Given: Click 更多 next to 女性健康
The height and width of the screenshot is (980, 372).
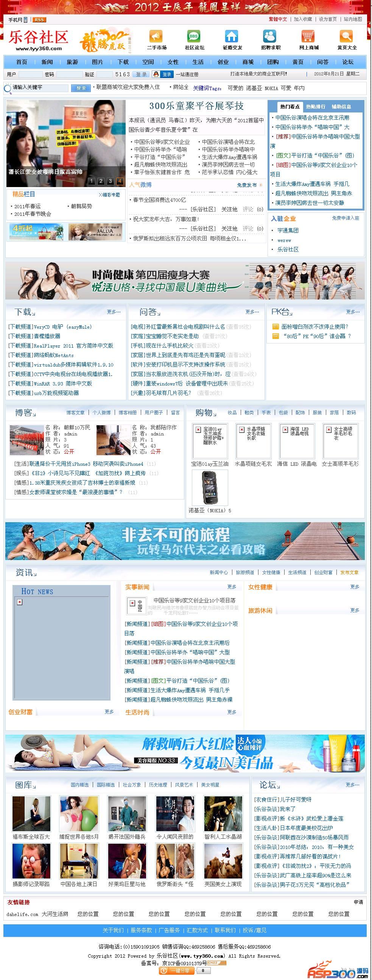Looking at the screenshot, I should click(355, 587).
